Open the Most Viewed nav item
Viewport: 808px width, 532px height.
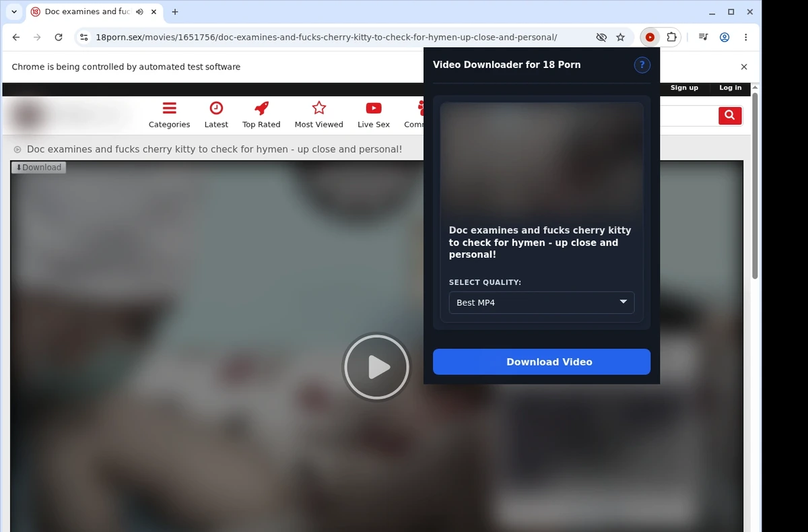pos(318,114)
